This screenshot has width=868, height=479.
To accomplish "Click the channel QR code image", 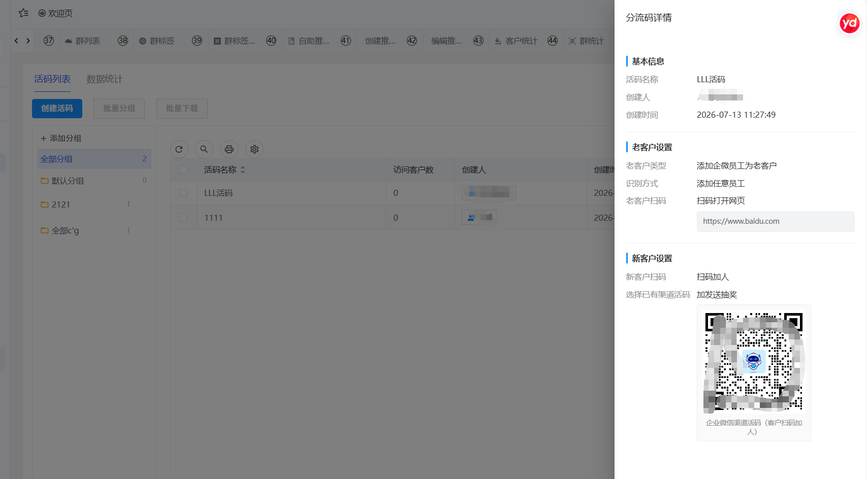I will [754, 361].
